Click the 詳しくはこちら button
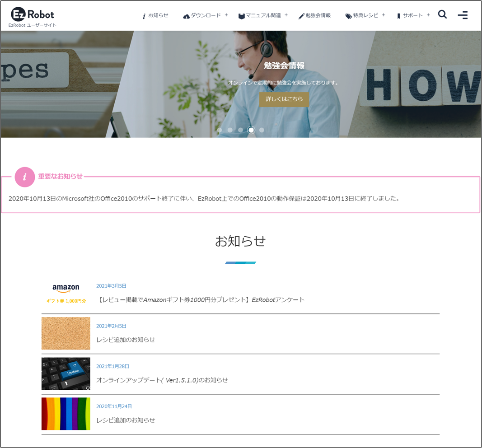This screenshot has width=482, height=448. tap(284, 99)
